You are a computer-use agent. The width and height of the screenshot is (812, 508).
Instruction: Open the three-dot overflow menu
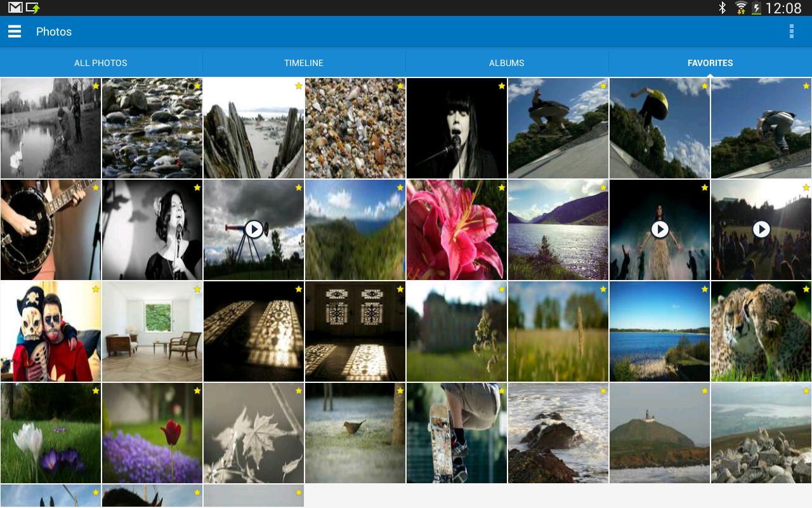pos(791,32)
